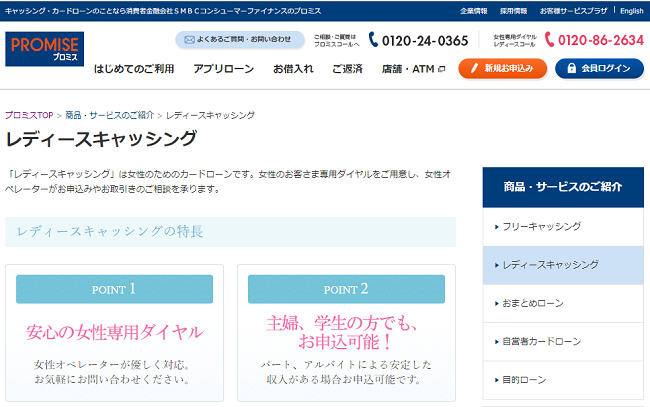Open the ご返済 menu
650x407 pixels.
[x=347, y=69]
